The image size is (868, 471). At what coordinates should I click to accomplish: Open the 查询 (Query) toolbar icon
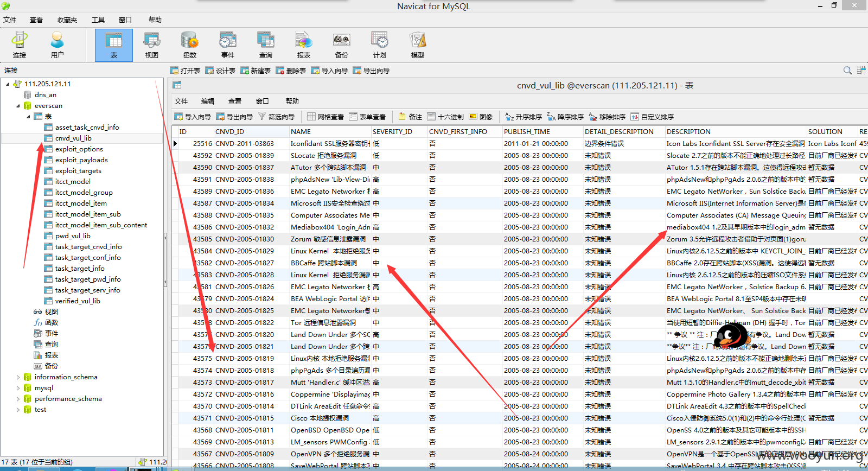pos(266,45)
